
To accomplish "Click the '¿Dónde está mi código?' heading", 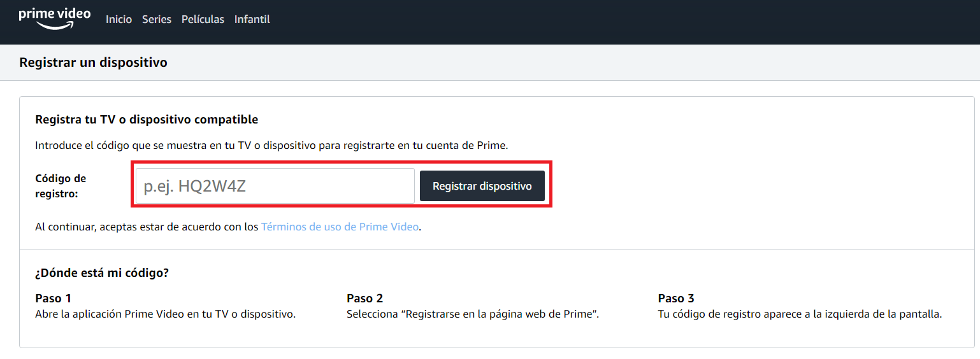I will (x=102, y=273).
